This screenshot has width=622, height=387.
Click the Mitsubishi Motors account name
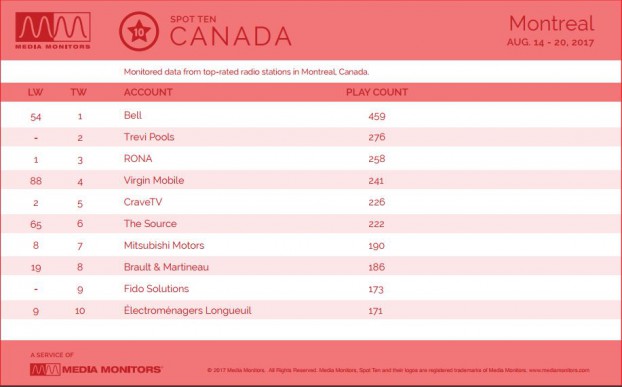pos(164,245)
